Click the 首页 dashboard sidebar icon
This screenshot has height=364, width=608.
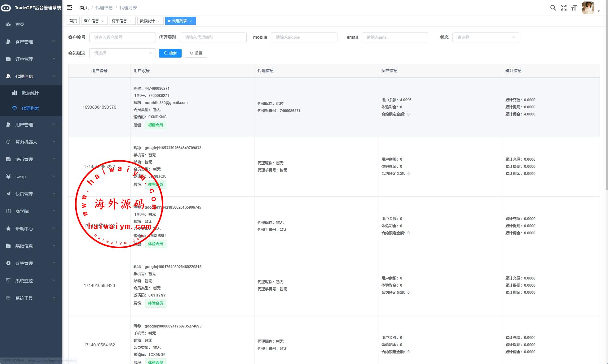pyautogui.click(x=8, y=24)
